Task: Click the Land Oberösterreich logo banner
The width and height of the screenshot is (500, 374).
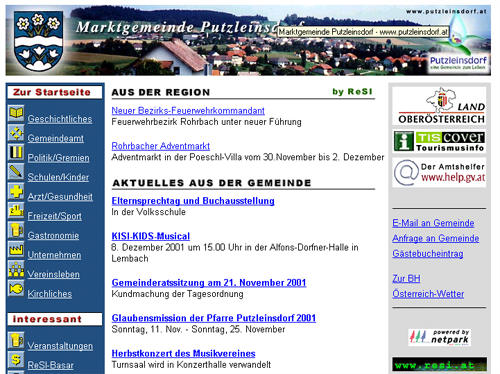Action: point(439,106)
